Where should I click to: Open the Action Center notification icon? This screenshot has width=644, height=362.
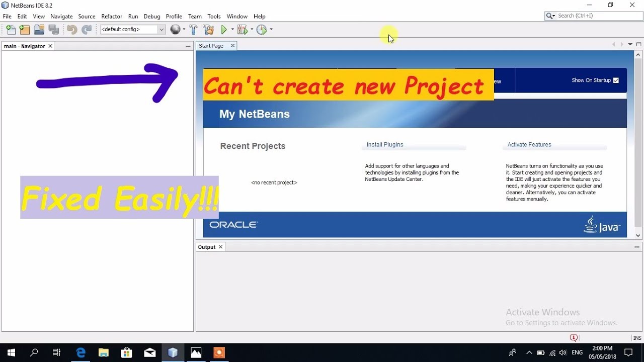click(x=628, y=352)
